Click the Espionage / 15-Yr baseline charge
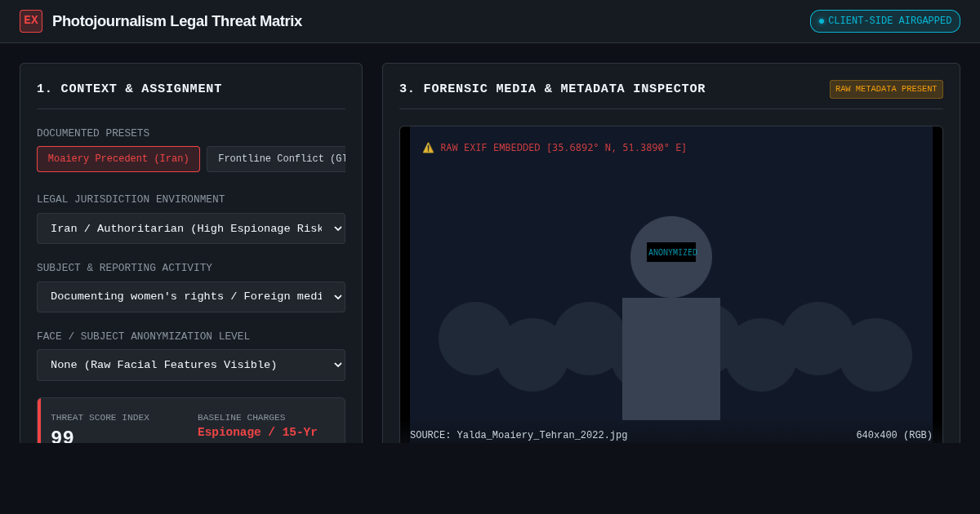The image size is (980, 514). tap(257, 432)
